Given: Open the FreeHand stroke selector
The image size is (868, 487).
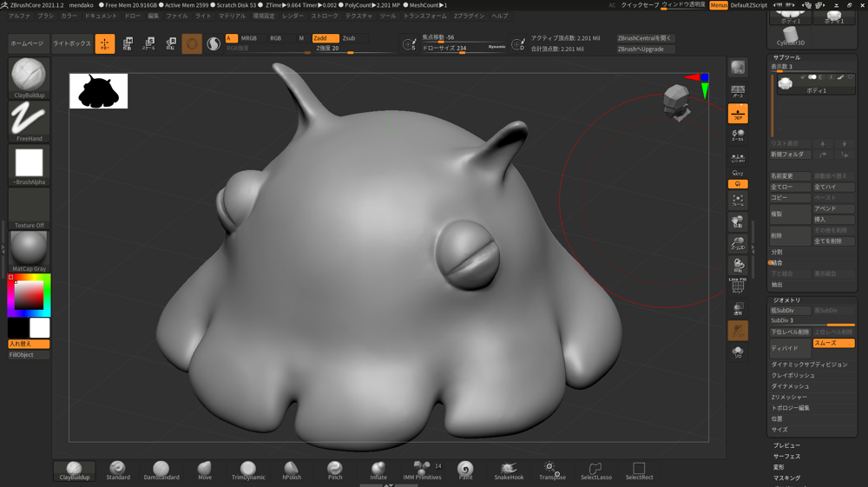Looking at the screenshot, I should (x=29, y=122).
